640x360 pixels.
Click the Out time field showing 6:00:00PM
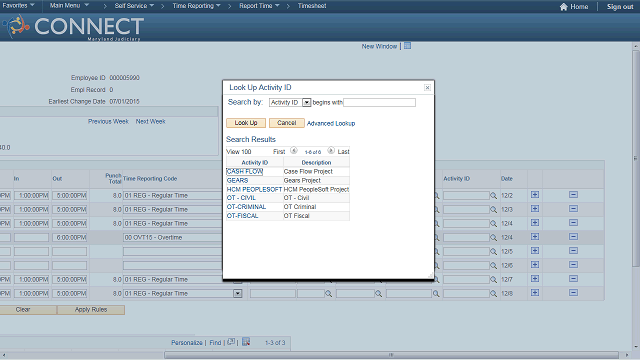click(69, 237)
